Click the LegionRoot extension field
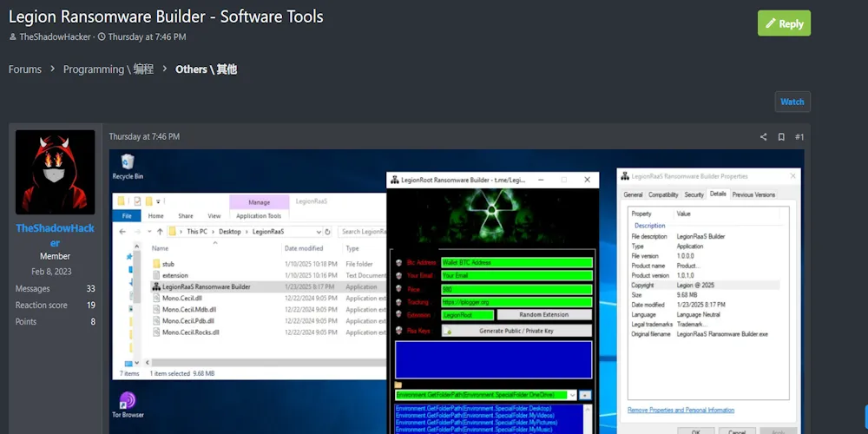The width and height of the screenshot is (868, 434). point(468,315)
